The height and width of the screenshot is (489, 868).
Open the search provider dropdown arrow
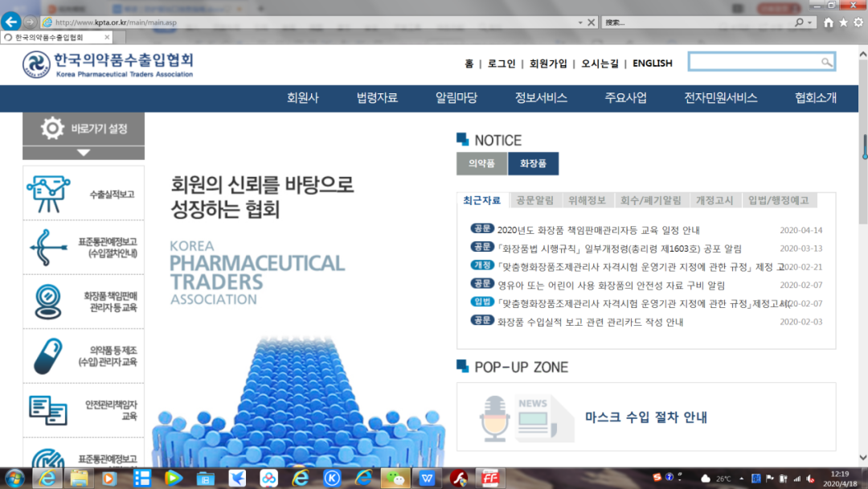[x=809, y=23]
